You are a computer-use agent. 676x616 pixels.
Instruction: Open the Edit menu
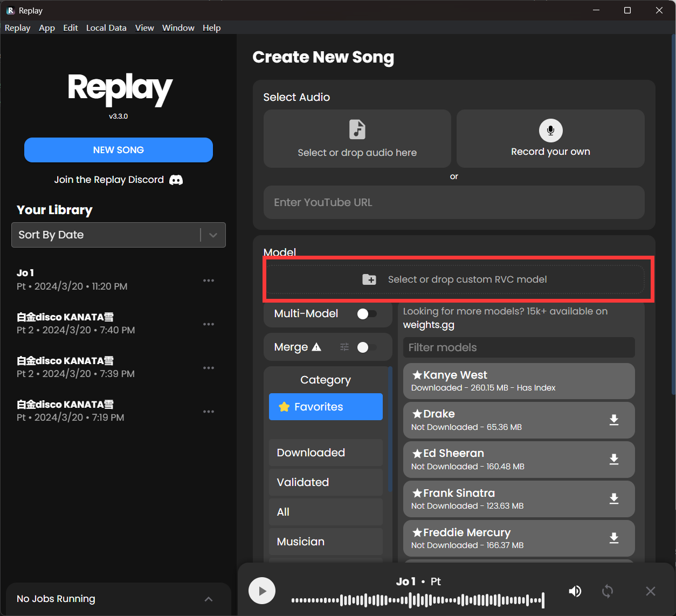(71, 28)
